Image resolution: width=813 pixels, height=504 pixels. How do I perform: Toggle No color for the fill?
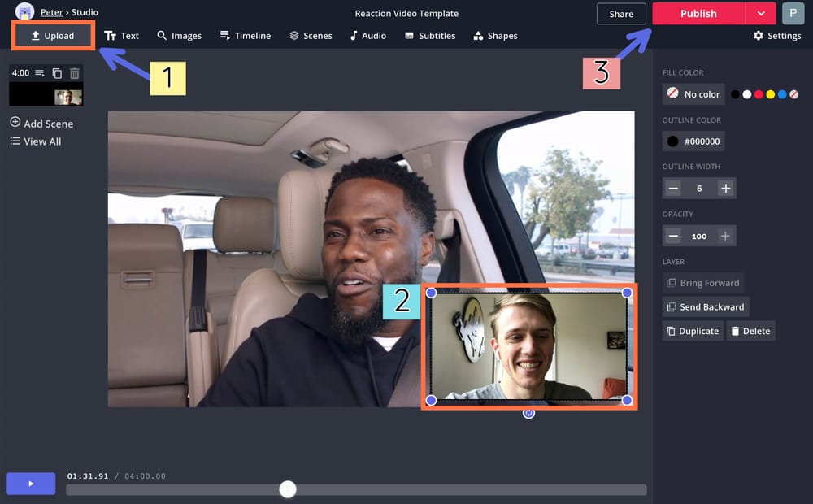(693, 93)
